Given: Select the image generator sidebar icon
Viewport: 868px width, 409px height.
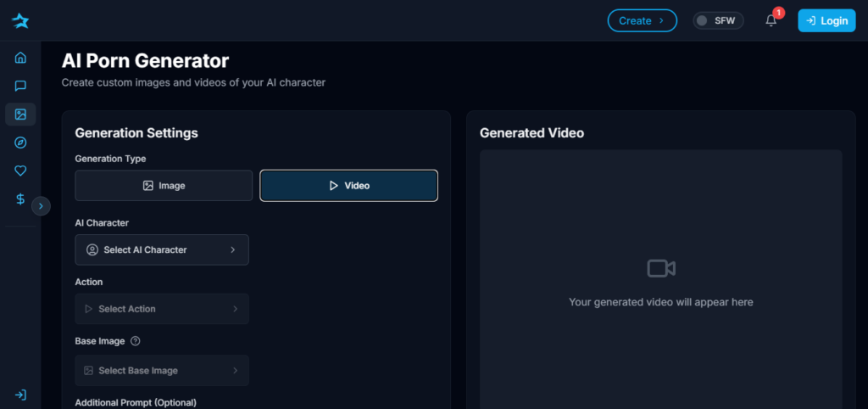Looking at the screenshot, I should pos(20,115).
